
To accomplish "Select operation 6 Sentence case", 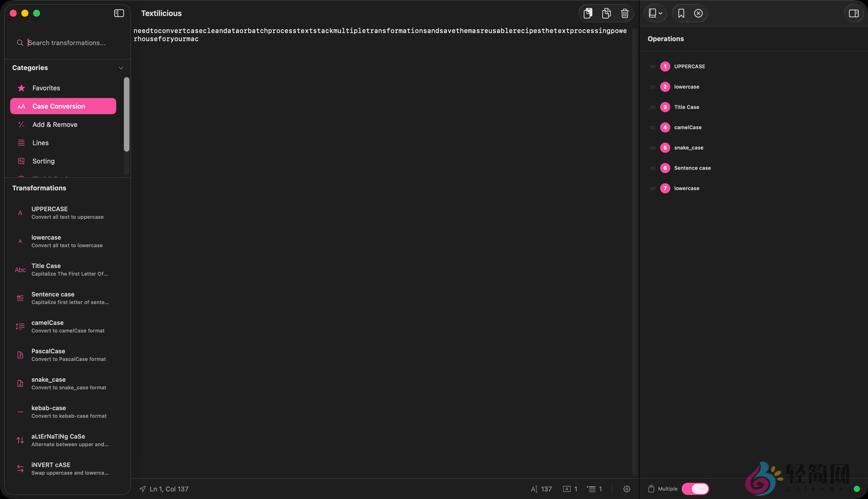I will tap(753, 168).
